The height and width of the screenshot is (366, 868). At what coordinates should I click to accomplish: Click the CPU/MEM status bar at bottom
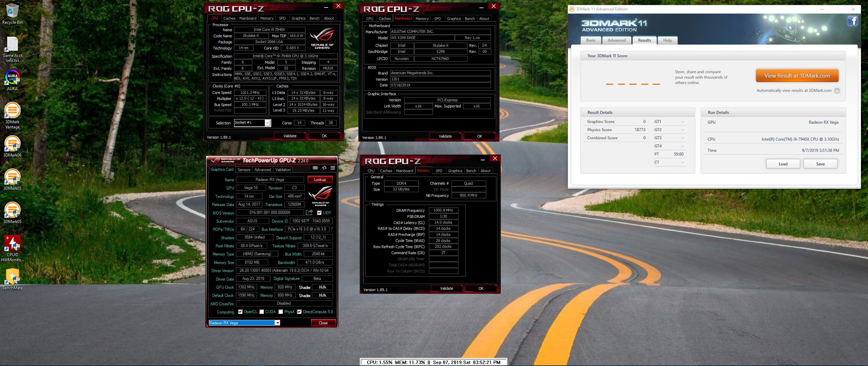click(x=433, y=362)
